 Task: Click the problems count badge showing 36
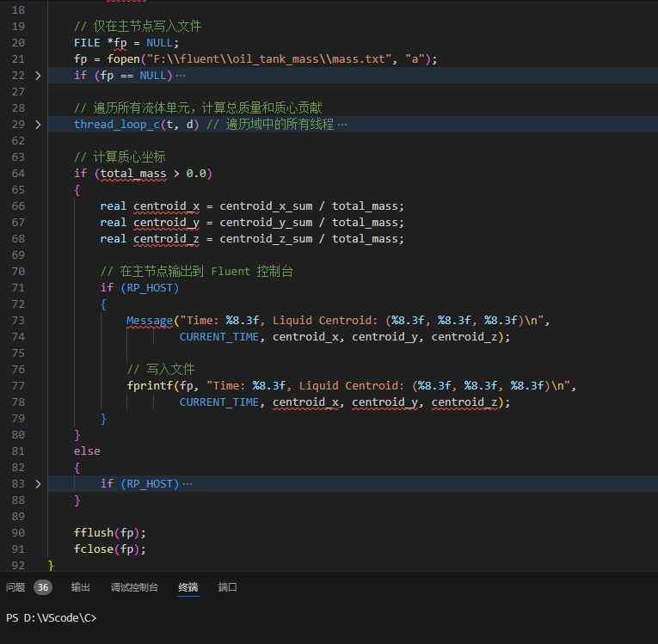(x=43, y=587)
